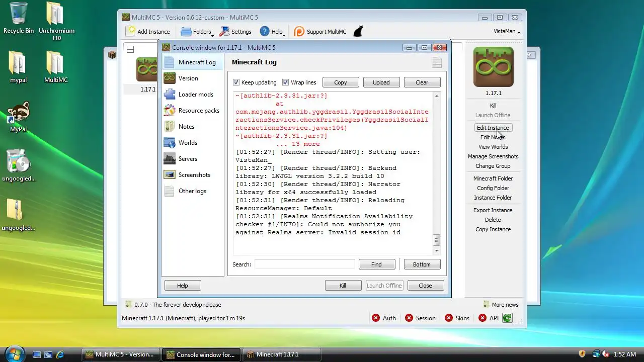Click the Skins status error icon
Screen dimensions: 644x362
click(448, 318)
